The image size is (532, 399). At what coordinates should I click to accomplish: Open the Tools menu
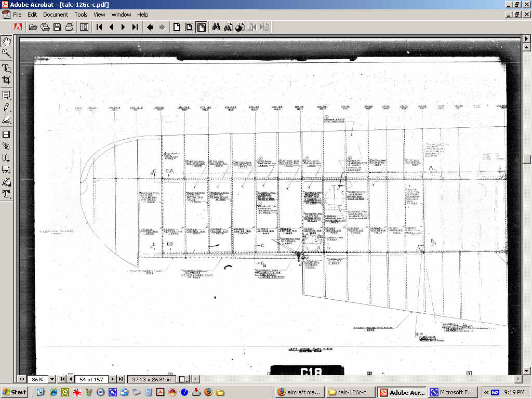pos(81,15)
